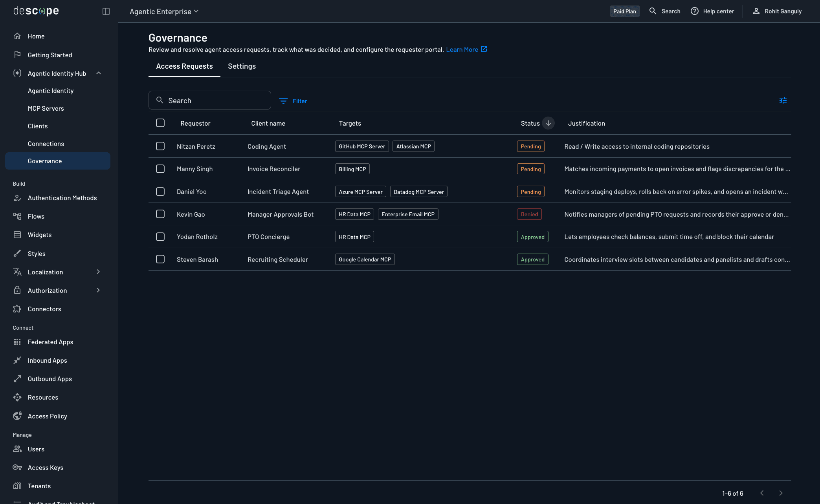Image resolution: width=820 pixels, height=504 pixels.
Task: Click the Yodan Rotholz requestor name
Action: (x=197, y=237)
